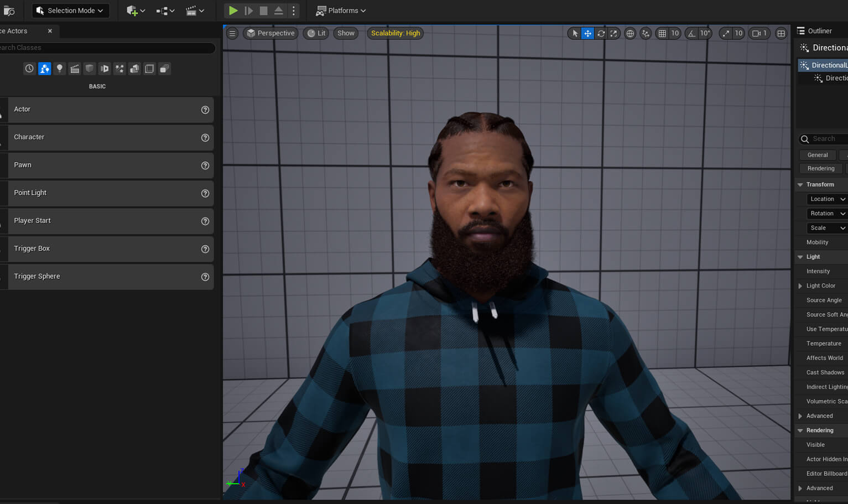
Task: Open the Show viewport menu
Action: 346,33
